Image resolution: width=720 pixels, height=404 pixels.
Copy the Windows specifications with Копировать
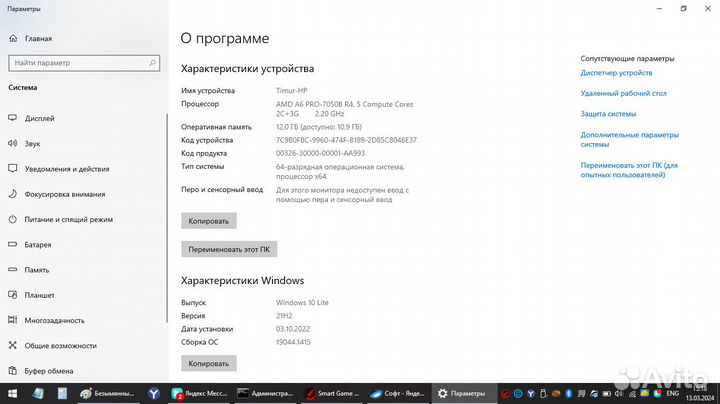[x=208, y=363]
